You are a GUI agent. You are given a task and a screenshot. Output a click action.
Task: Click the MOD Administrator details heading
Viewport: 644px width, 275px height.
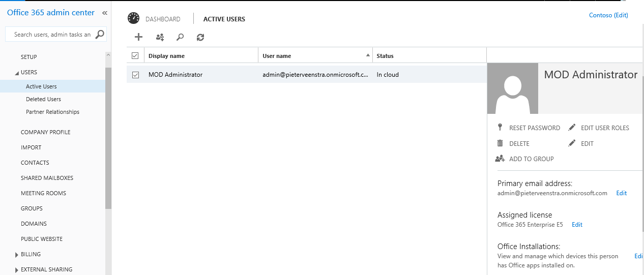pos(591,75)
